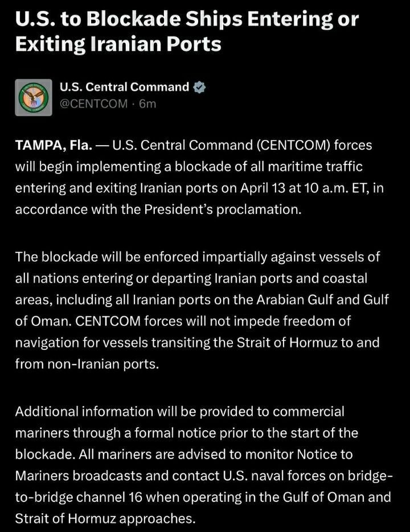Open the U.S. Central Command profile name
This screenshot has height=532, width=410.
125,87
